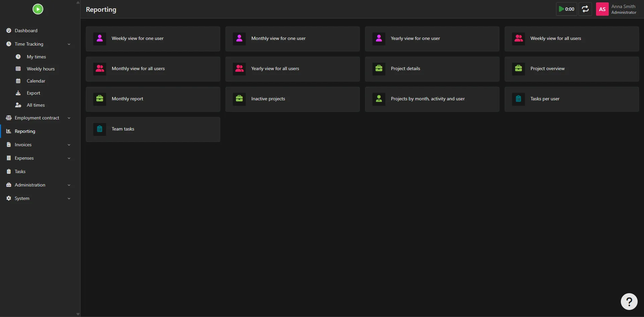Screen dimensions: 644x317
Task: Click the Weekly hours grid icon
Action: point(18,69)
